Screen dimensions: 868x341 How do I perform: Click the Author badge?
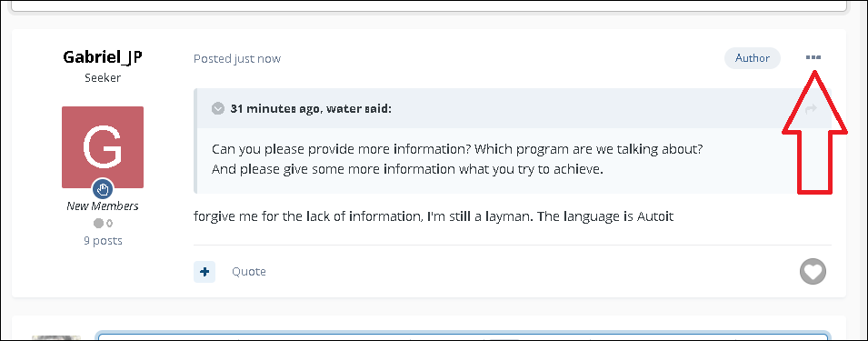point(753,58)
